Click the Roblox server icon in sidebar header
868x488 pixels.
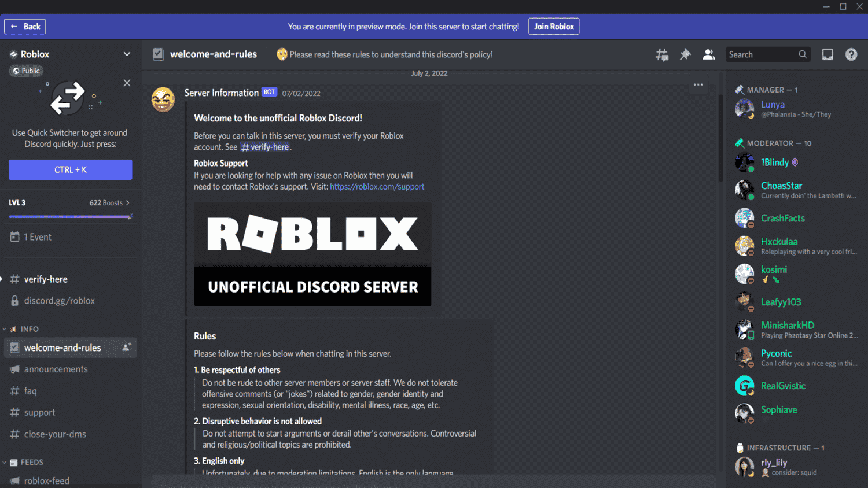point(13,54)
